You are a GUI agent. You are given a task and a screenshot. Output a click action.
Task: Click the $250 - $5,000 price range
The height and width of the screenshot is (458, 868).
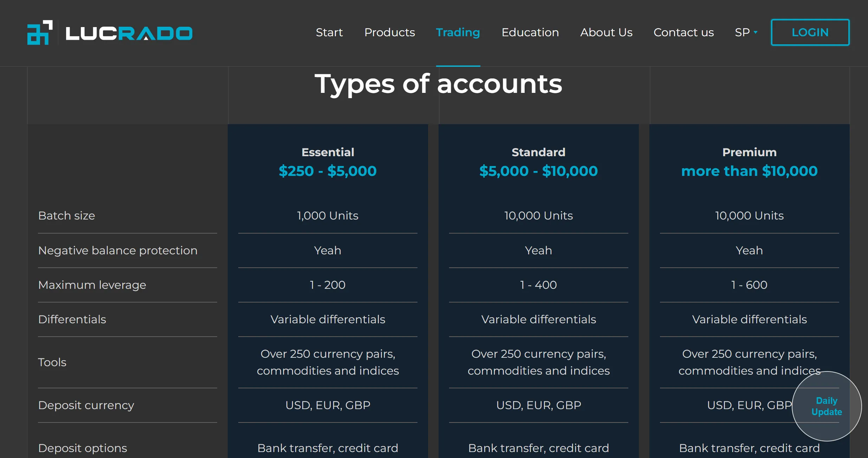(x=328, y=171)
